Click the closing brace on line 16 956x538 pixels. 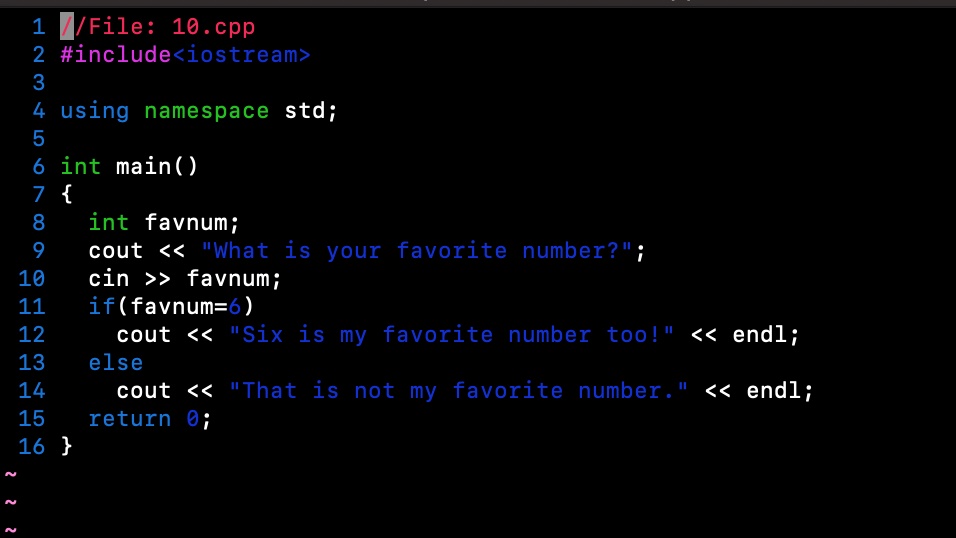(x=67, y=447)
